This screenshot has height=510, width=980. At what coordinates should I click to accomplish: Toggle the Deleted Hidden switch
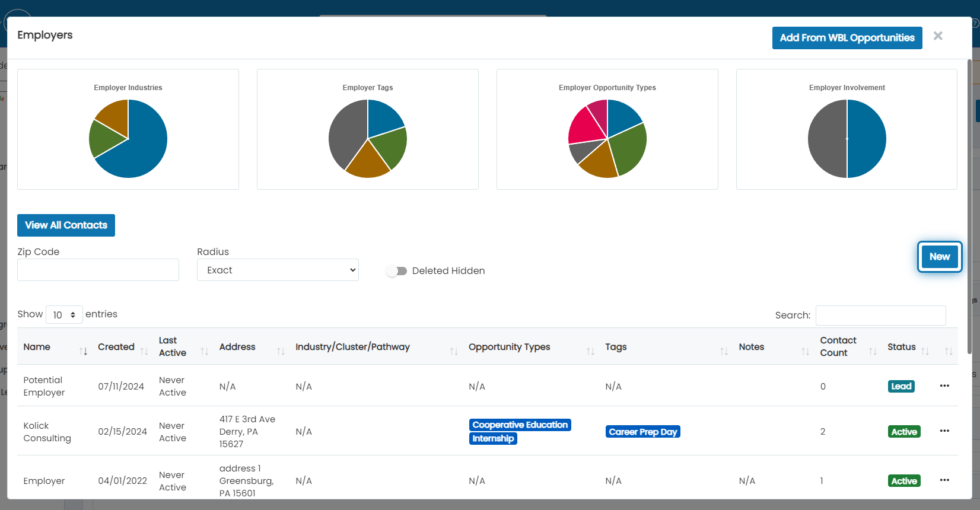396,271
